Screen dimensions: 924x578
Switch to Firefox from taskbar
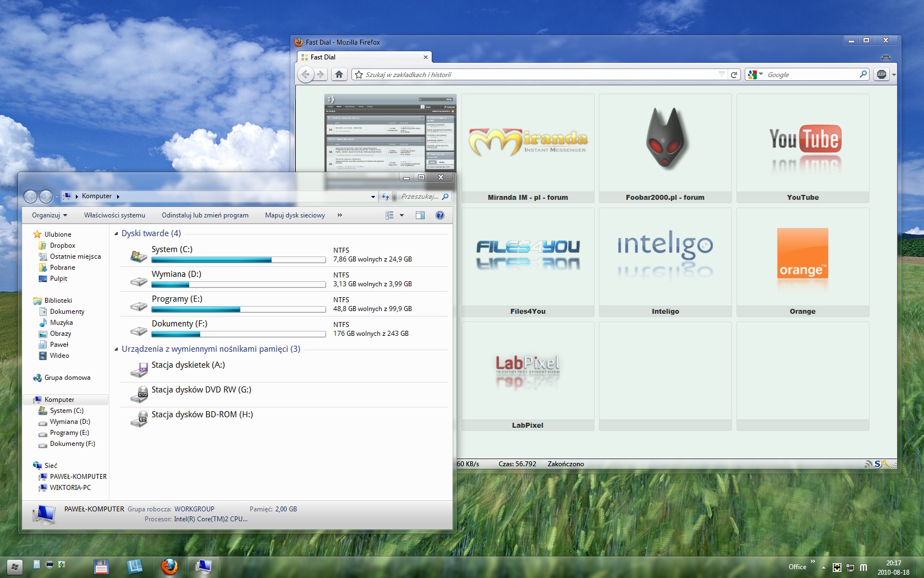pyautogui.click(x=169, y=566)
